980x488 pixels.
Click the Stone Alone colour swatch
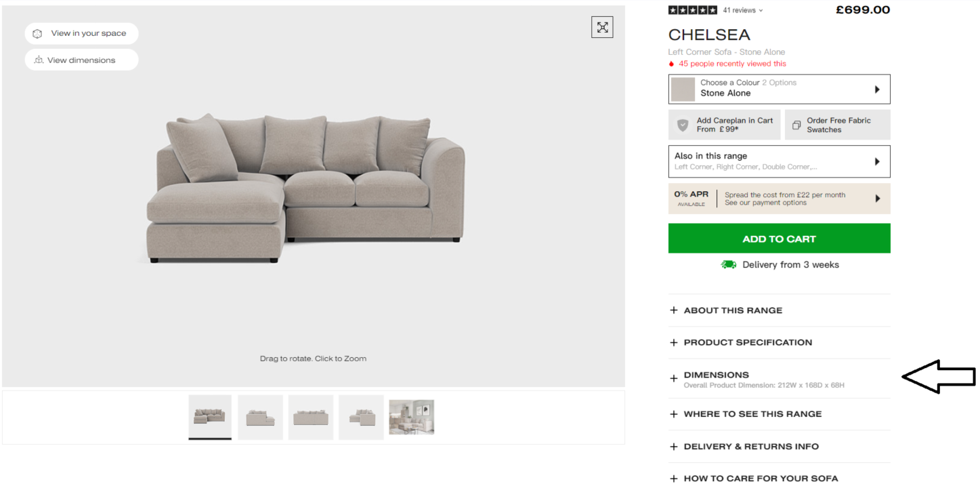[683, 89]
